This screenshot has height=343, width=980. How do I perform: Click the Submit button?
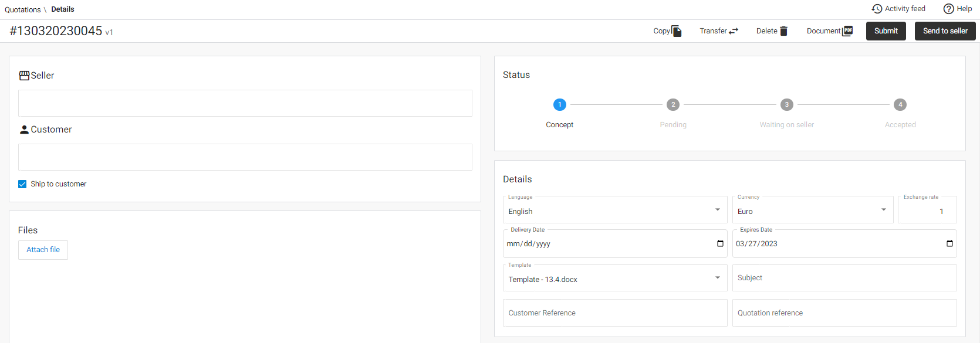886,31
